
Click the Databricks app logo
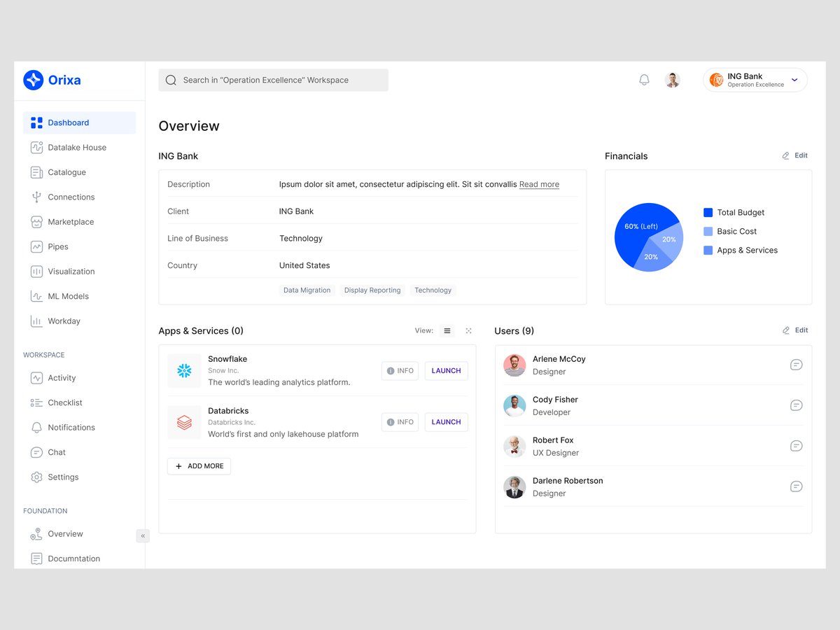pyautogui.click(x=184, y=423)
